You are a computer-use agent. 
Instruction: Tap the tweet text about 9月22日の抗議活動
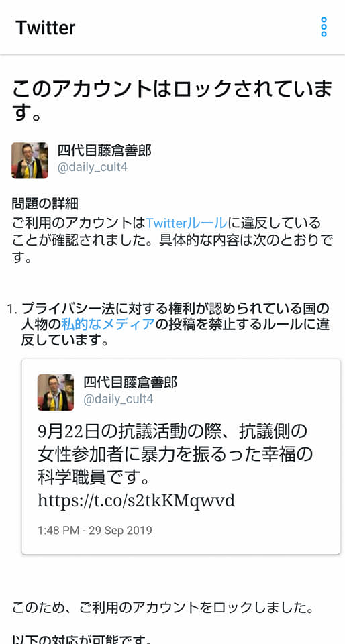pyautogui.click(x=175, y=454)
